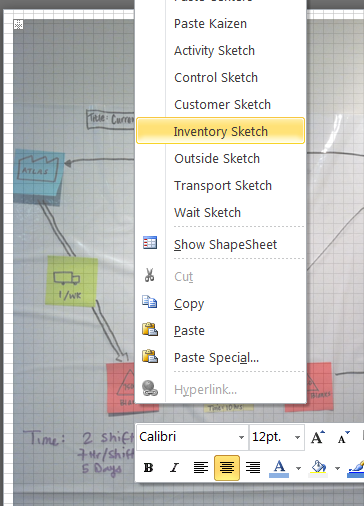The image size is (364, 506).
Task: Toggle Bold formatting
Action: coord(148,468)
